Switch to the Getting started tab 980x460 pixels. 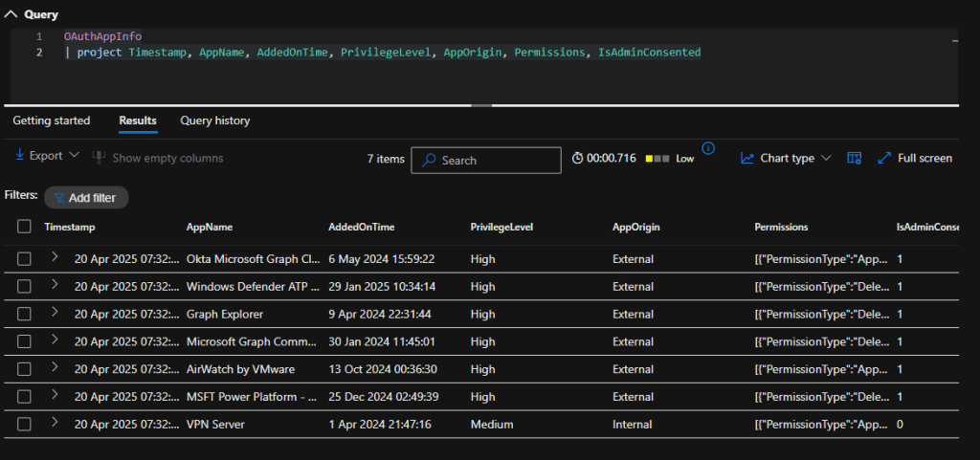(52, 120)
